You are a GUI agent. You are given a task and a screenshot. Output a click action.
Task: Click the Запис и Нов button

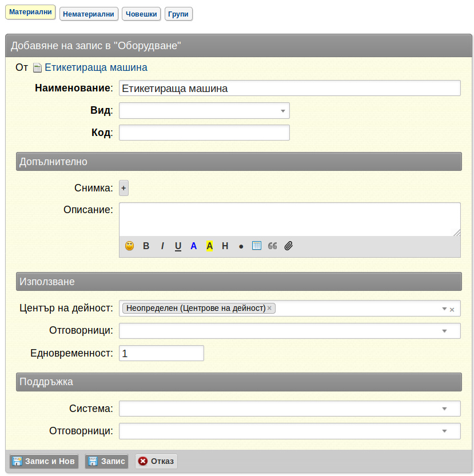44,462
